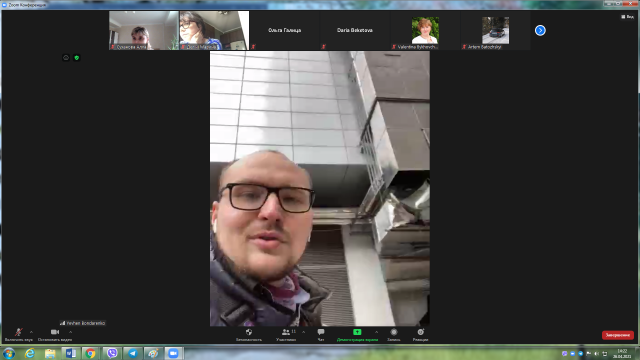Select Valentina participant tile
This screenshot has width=640, height=360.
click(x=425, y=30)
